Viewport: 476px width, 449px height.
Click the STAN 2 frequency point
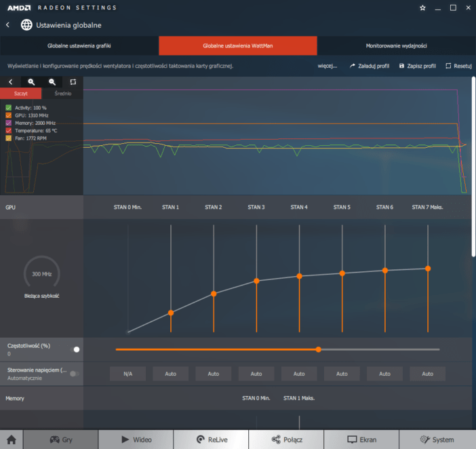pyautogui.click(x=214, y=294)
